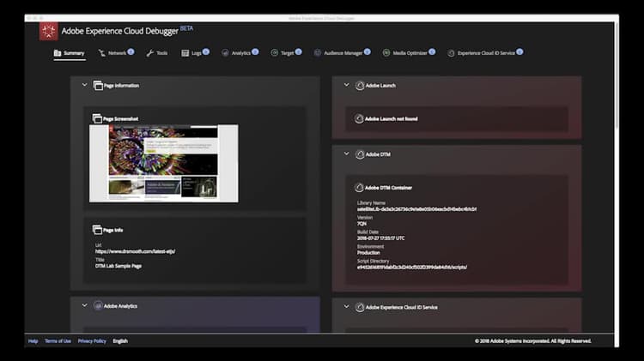The image size is (644, 361).
Task: Open the Tools tab
Action: click(157, 53)
